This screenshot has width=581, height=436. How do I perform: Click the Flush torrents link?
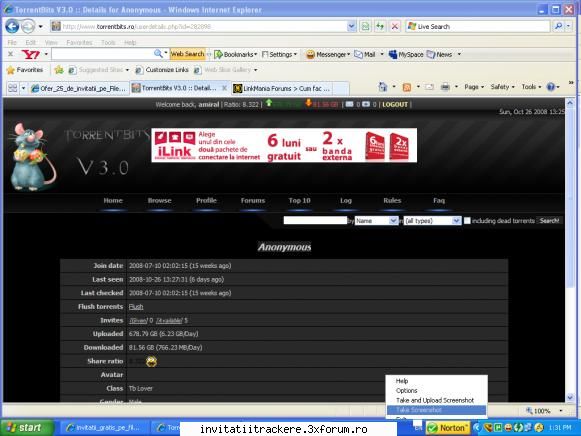pos(136,307)
